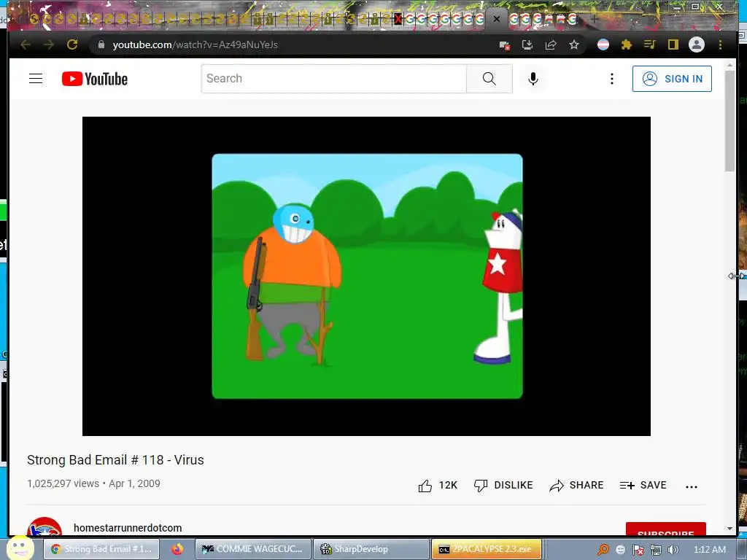Click the magnifier search button

[x=489, y=79]
